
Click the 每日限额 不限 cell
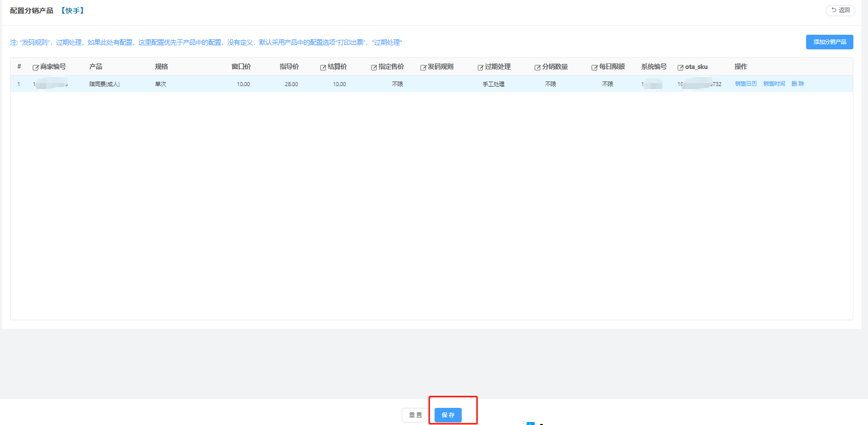click(x=608, y=84)
